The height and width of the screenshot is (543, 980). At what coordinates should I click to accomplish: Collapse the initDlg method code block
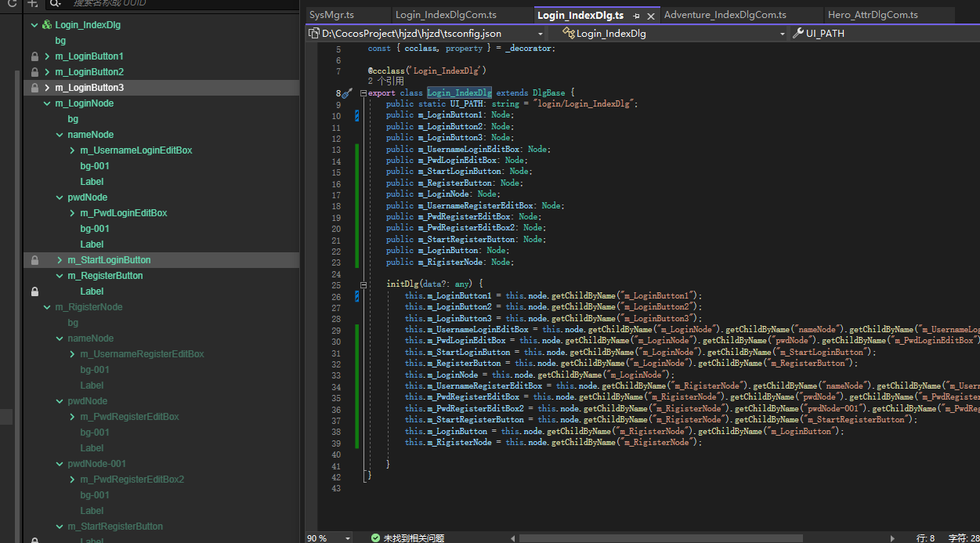(x=363, y=284)
